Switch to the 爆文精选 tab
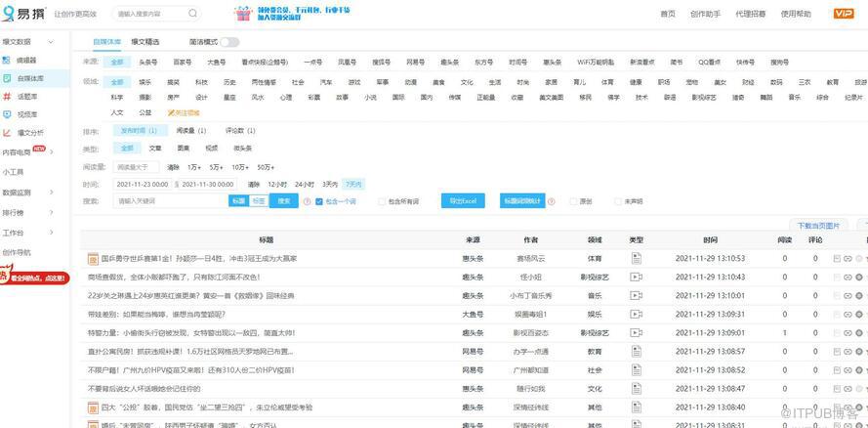 point(145,42)
